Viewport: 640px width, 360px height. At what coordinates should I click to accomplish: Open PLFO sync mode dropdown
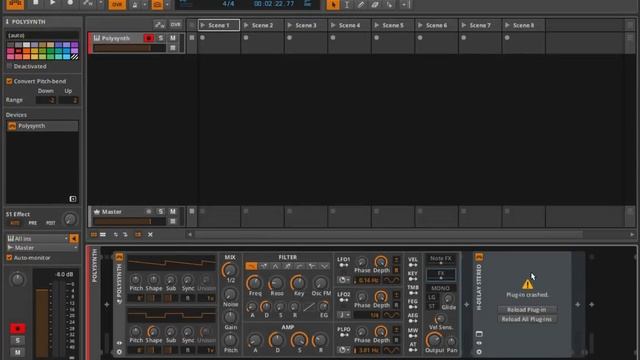[x=344, y=350]
